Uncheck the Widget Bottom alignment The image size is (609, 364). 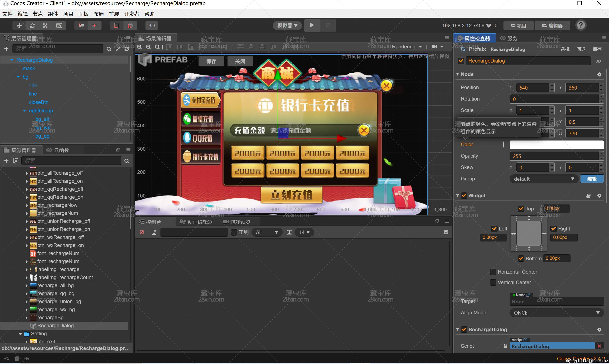[521, 258]
